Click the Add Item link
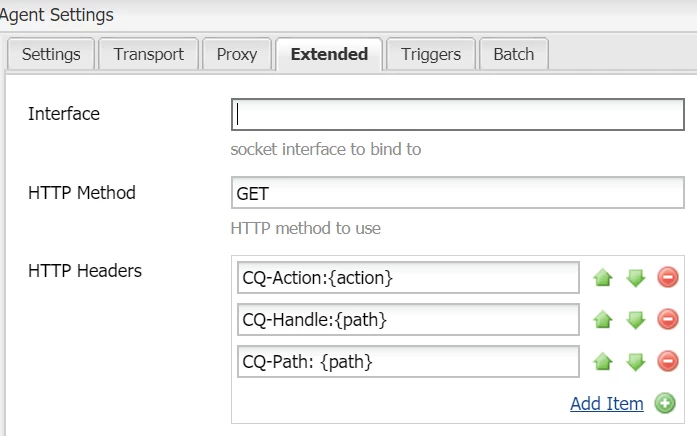Screen dimensions: 697x436 pos(606,403)
